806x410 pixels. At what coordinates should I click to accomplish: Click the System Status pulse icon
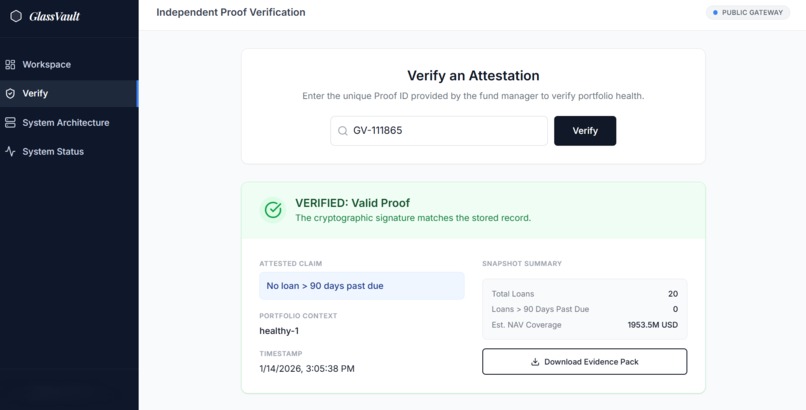[11, 152]
